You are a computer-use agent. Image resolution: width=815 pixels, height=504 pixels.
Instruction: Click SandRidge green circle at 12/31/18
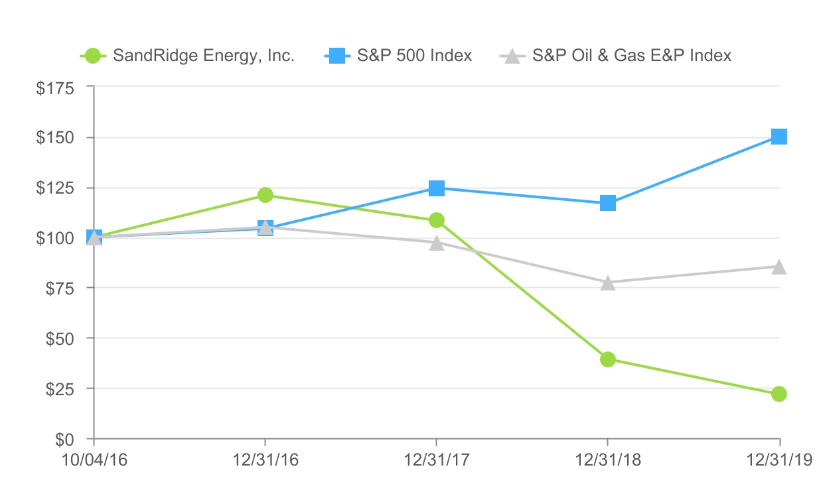pos(608,359)
